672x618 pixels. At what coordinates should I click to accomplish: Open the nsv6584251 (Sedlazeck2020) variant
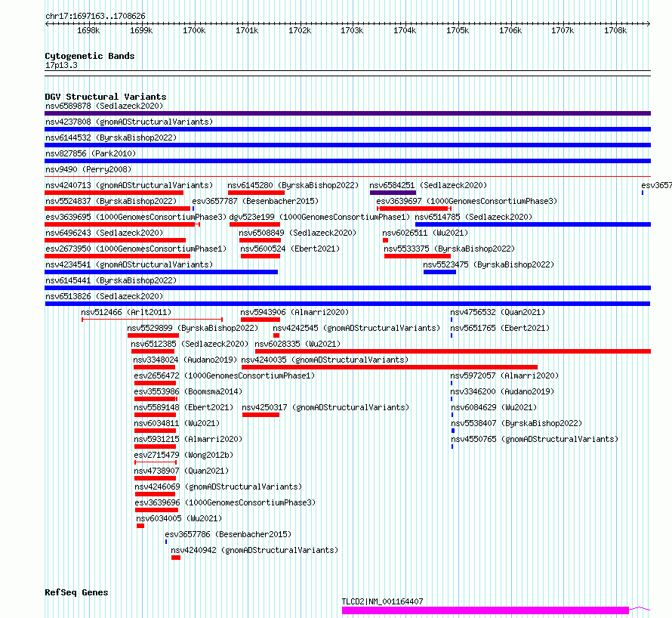428,185
